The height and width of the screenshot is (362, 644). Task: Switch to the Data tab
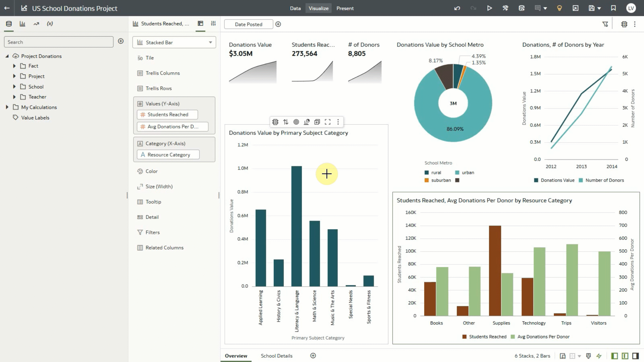(295, 8)
